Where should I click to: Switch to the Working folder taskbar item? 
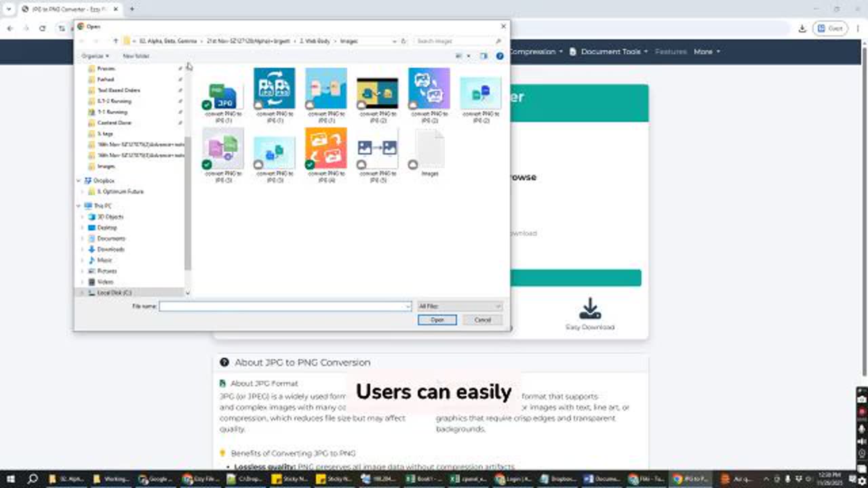click(x=111, y=479)
